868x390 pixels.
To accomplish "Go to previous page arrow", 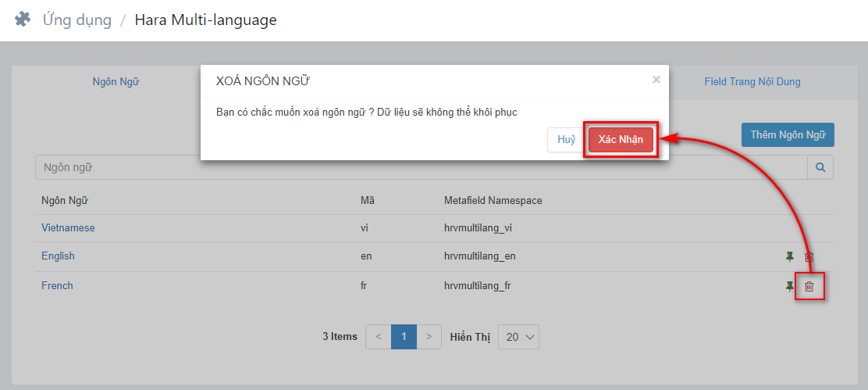I will [x=379, y=337].
